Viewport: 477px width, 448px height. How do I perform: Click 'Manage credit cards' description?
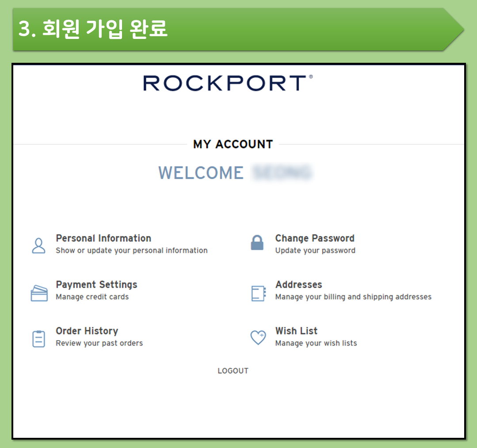[x=92, y=297]
